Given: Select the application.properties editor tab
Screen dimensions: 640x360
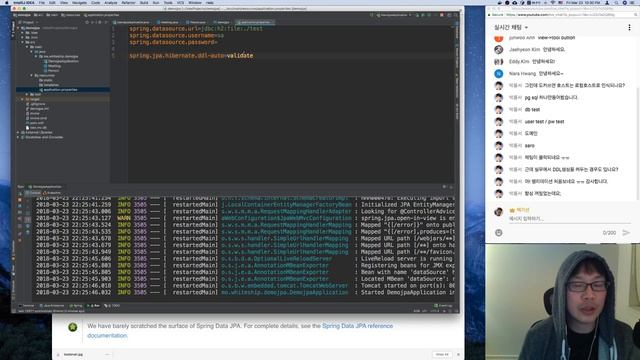Looking at the screenshot, I should tap(255, 22).
